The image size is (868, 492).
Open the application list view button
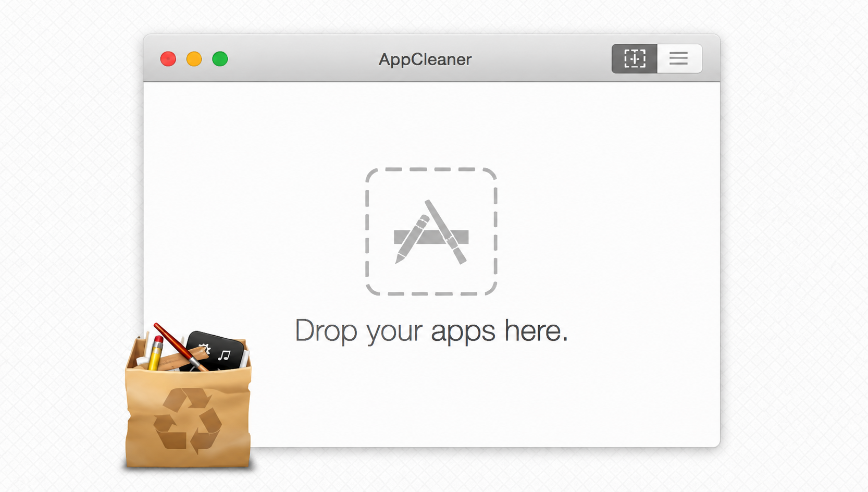(679, 58)
